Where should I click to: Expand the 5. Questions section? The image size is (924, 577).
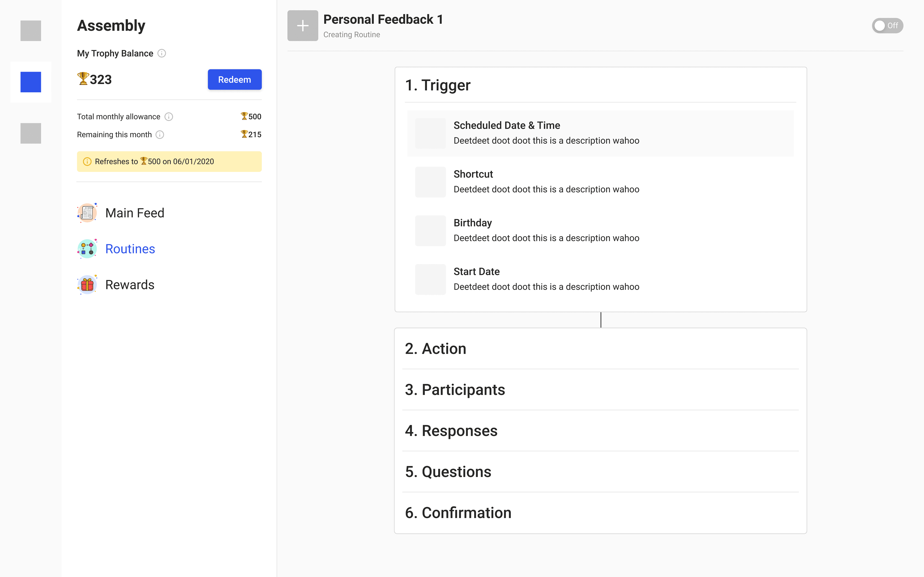600,472
